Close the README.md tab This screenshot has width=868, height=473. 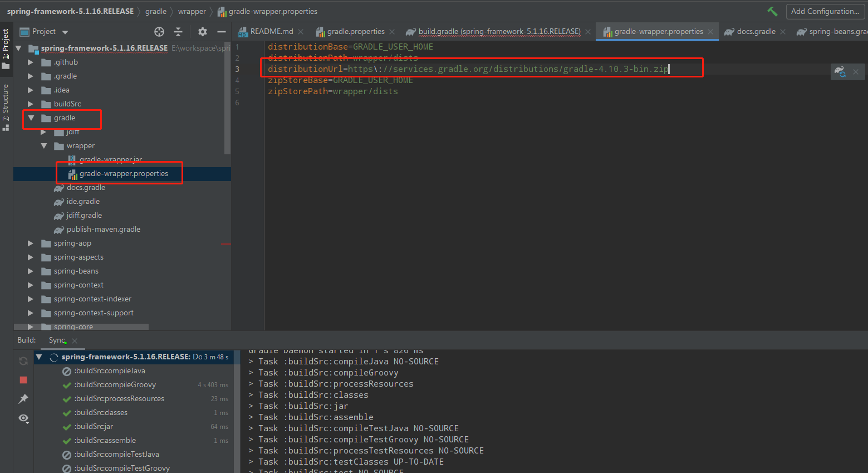301,32
